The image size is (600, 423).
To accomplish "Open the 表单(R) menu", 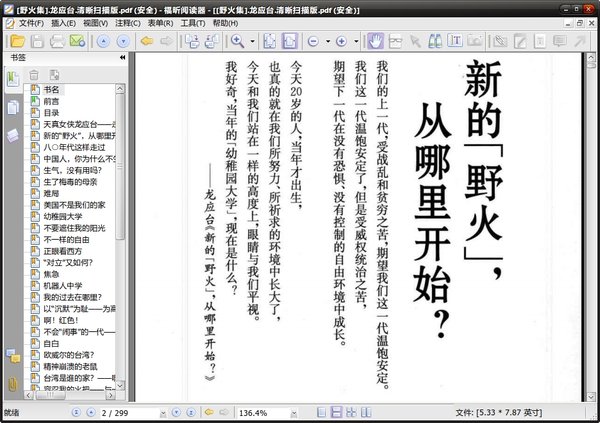I will point(160,23).
